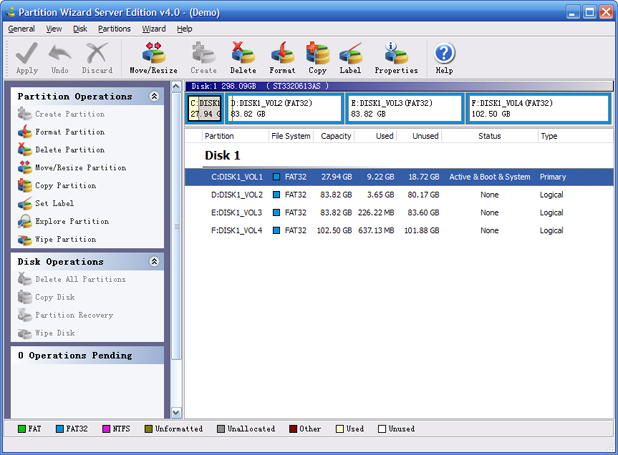Click Format Partition icon in sidebar

coord(25,132)
